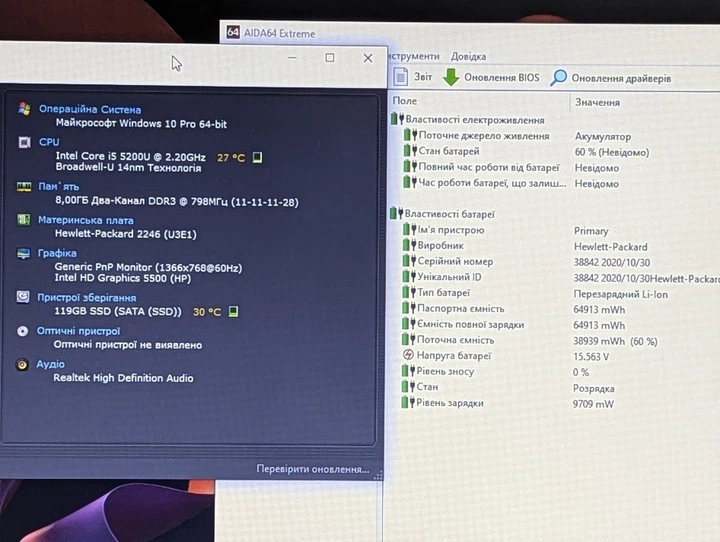Select the Властивості батареї group row
720x542 pixels.
pos(442,214)
